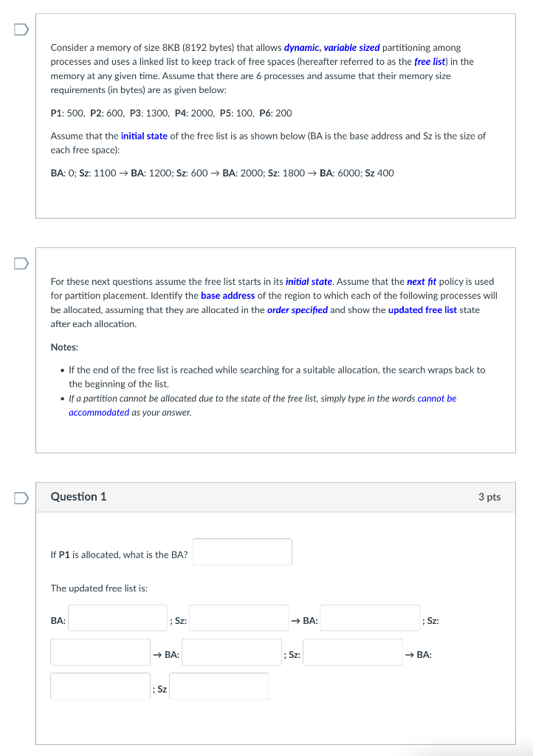Focus the first BA field of the updated free list
The image size is (533, 756).
(117, 618)
